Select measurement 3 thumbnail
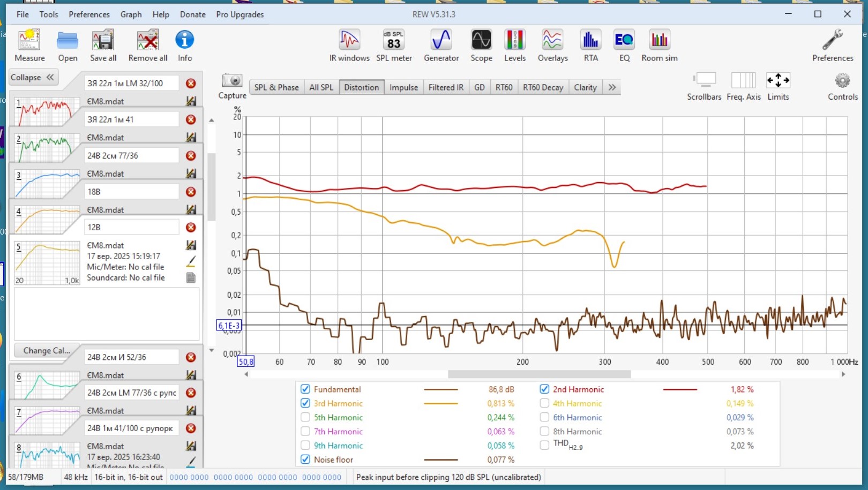Viewport: 868px width, 490px height. click(47, 184)
